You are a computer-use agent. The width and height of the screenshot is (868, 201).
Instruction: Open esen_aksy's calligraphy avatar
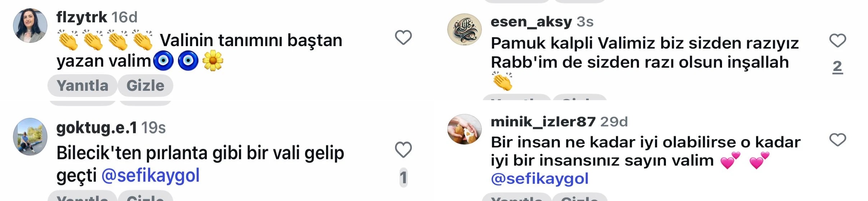pos(464,30)
